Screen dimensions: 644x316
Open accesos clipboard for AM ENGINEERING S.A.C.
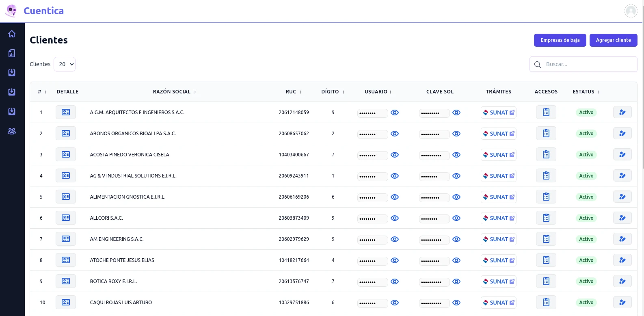tap(546, 239)
